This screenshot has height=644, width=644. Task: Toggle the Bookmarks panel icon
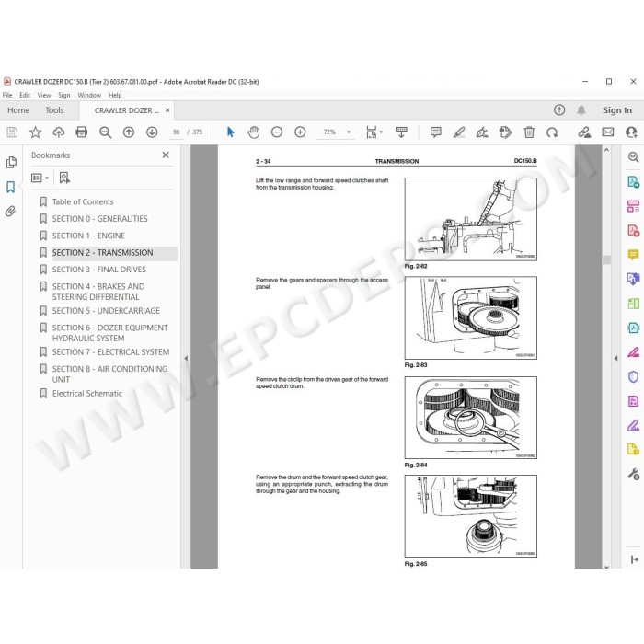point(11,187)
